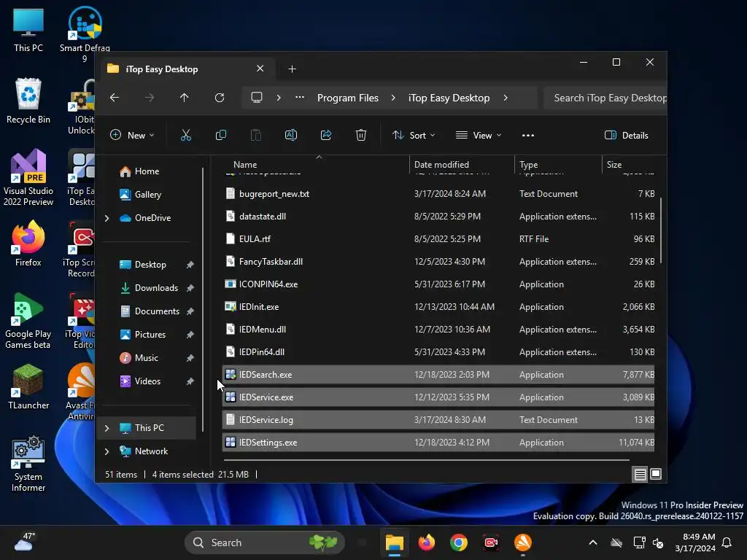The width and height of the screenshot is (747, 560).
Task: Click File Explorer on the taskbar
Action: pyautogui.click(x=395, y=542)
